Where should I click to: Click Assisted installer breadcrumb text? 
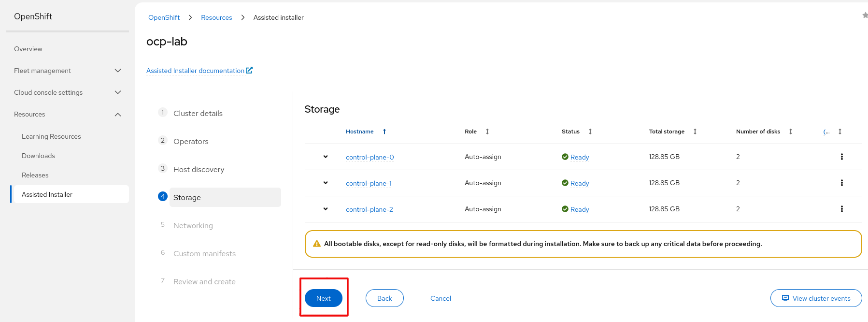tap(278, 17)
